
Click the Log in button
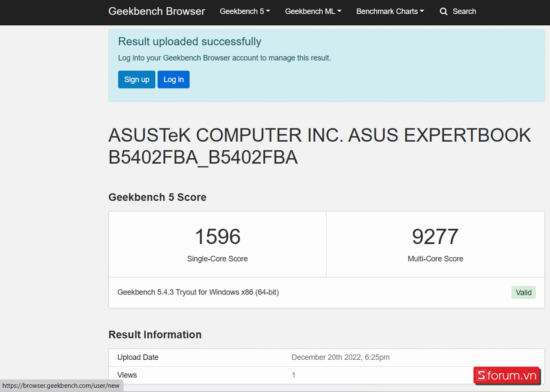[174, 79]
